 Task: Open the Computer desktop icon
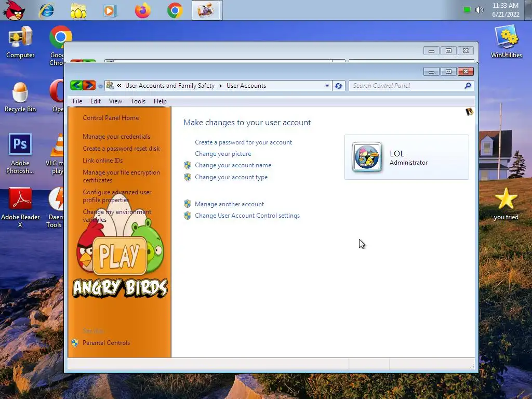[x=20, y=43]
